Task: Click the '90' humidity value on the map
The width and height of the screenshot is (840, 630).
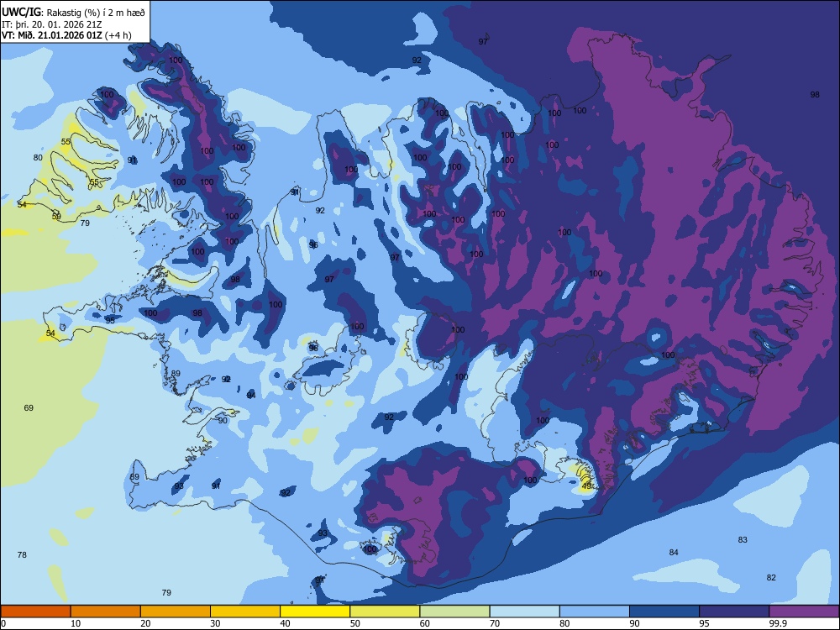Action: point(223,420)
